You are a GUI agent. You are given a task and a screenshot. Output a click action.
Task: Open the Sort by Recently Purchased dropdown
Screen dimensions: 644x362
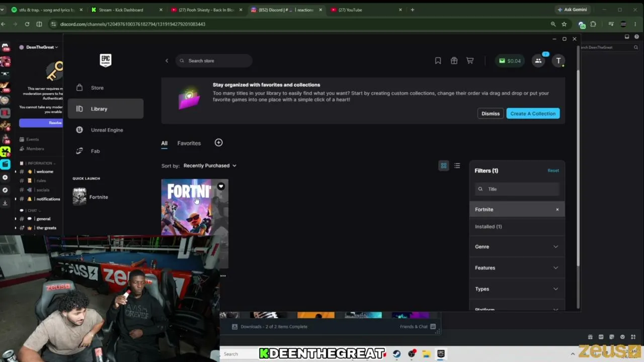(210, 165)
